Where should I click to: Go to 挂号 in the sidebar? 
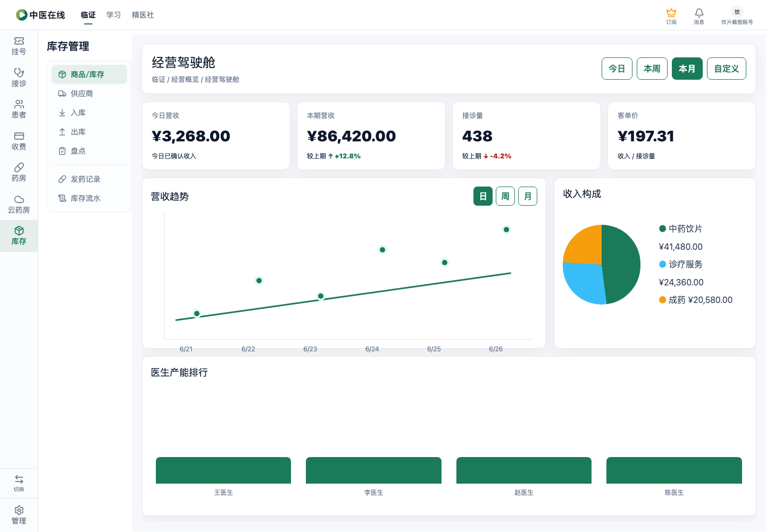click(x=19, y=46)
